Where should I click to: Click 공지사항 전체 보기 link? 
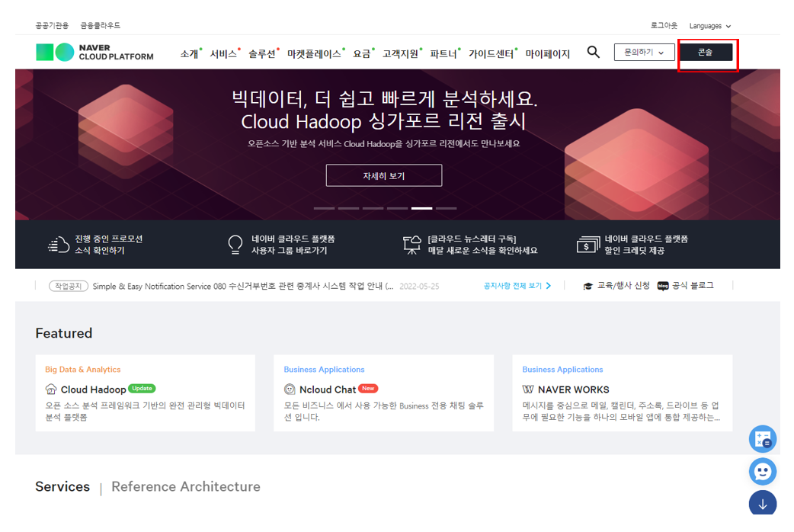pos(517,286)
